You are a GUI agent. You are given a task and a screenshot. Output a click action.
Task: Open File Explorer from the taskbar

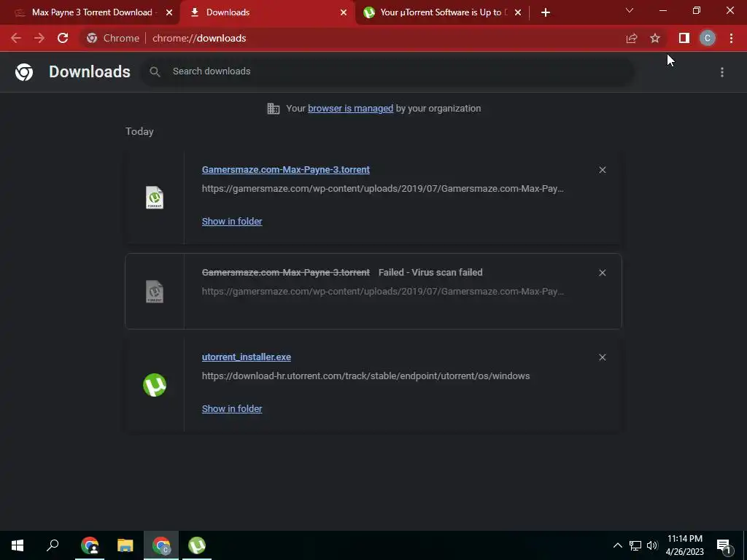pyautogui.click(x=125, y=545)
